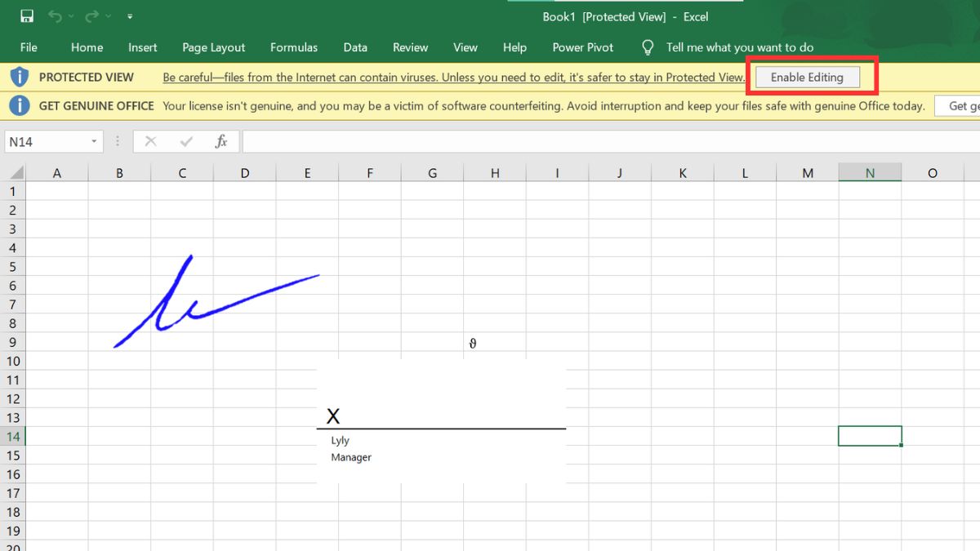Click the Cancel X icon in formula bar
The width and height of the screenshot is (980, 551).
pyautogui.click(x=150, y=142)
